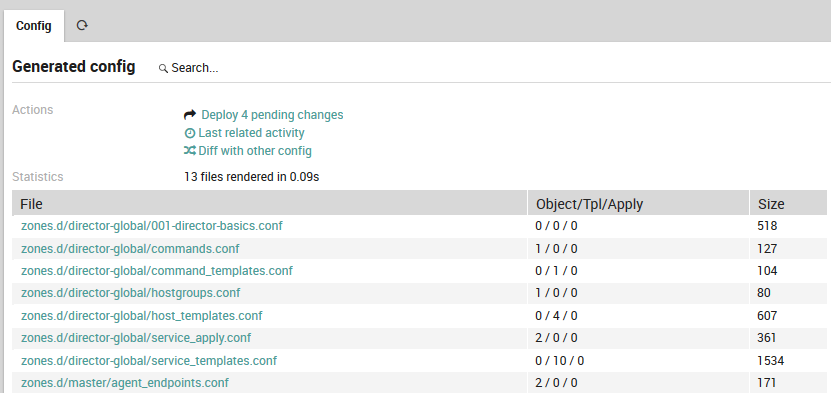The height and width of the screenshot is (393, 831).
Task: Switch to the Config tab
Action: tap(34, 25)
